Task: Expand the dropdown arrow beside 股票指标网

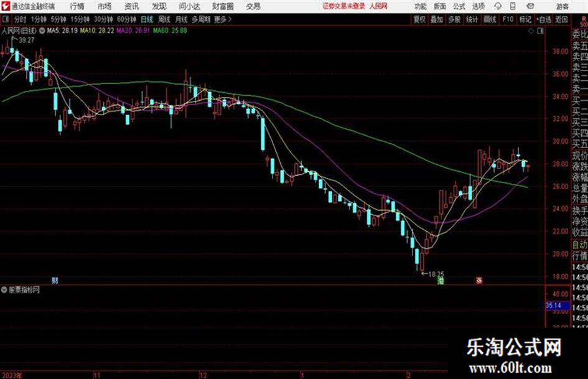Action: [x=4, y=290]
